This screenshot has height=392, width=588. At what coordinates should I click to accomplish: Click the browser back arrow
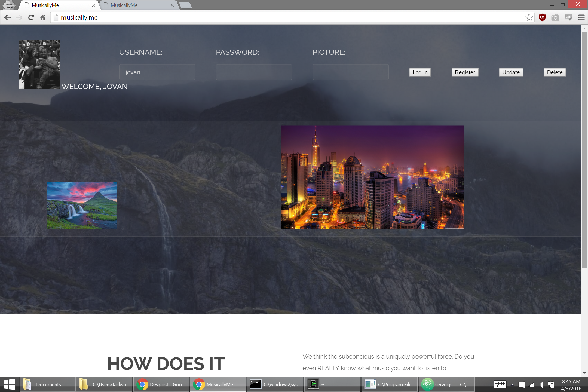(7, 18)
